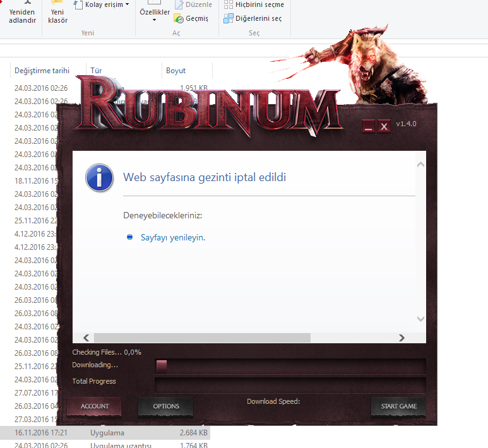Click the web panel scroll down arrow
This screenshot has width=488, height=448.
(x=420, y=319)
